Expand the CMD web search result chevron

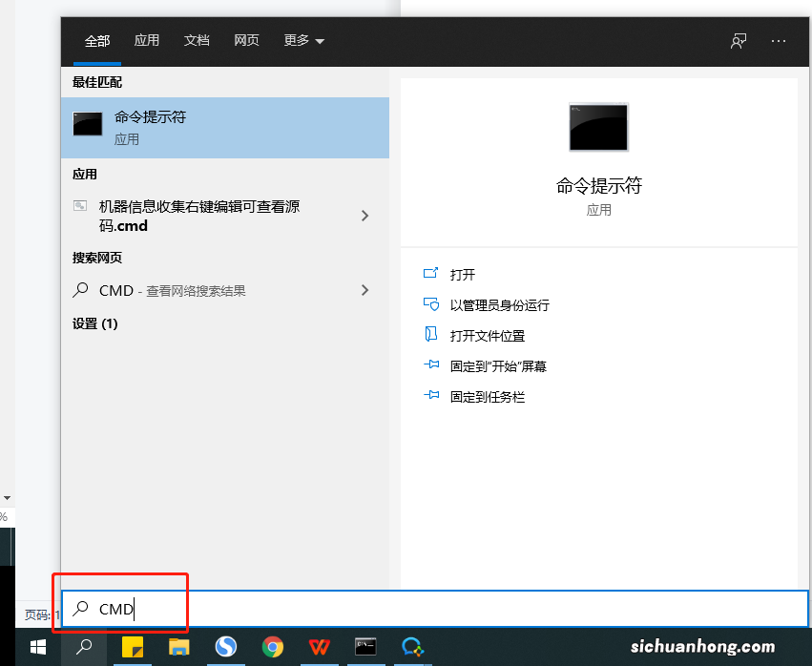(364, 289)
